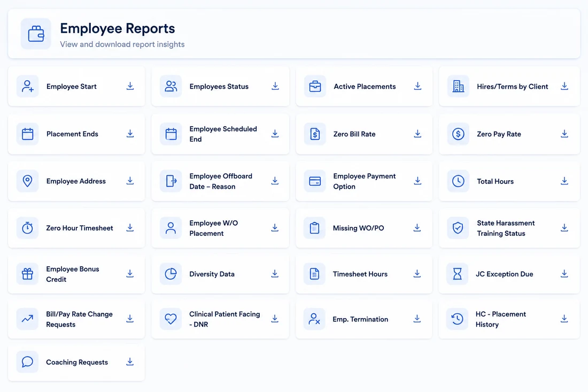The height and width of the screenshot is (392, 588).
Task: Download the Employee Address report
Action: [x=130, y=181]
